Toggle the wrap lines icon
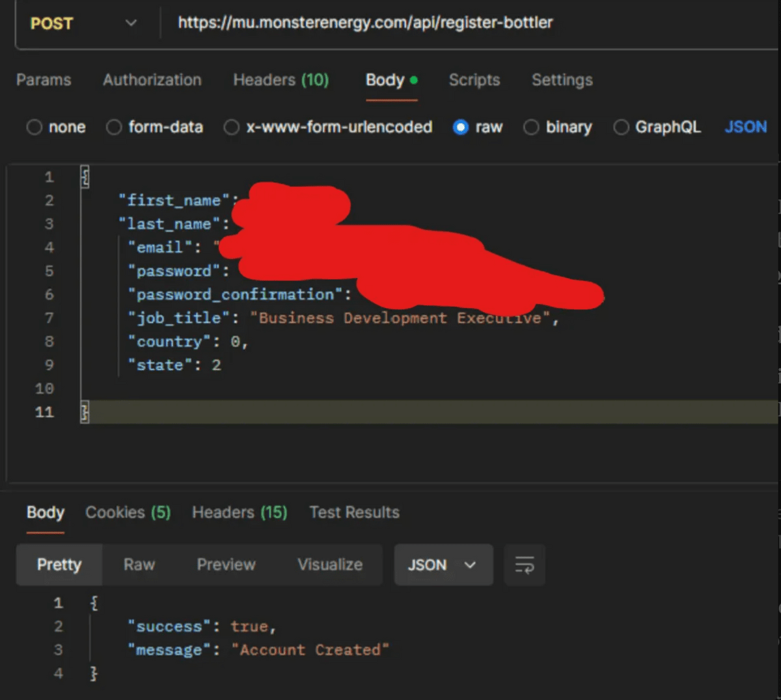This screenshot has width=781, height=700. click(x=525, y=565)
